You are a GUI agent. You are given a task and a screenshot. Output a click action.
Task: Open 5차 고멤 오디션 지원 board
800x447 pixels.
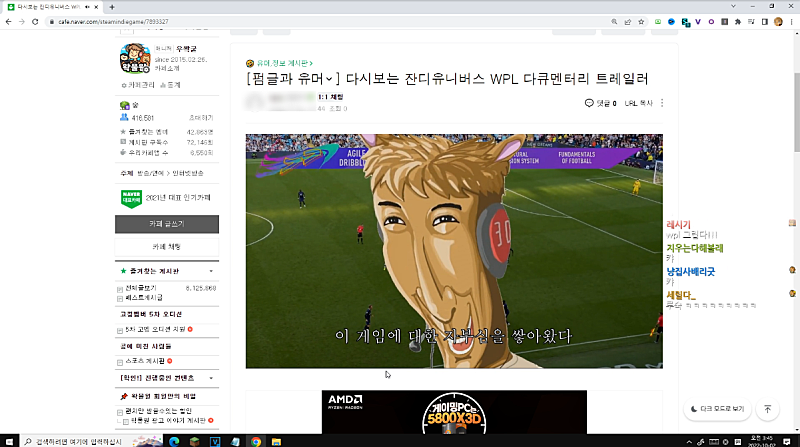click(x=155, y=330)
